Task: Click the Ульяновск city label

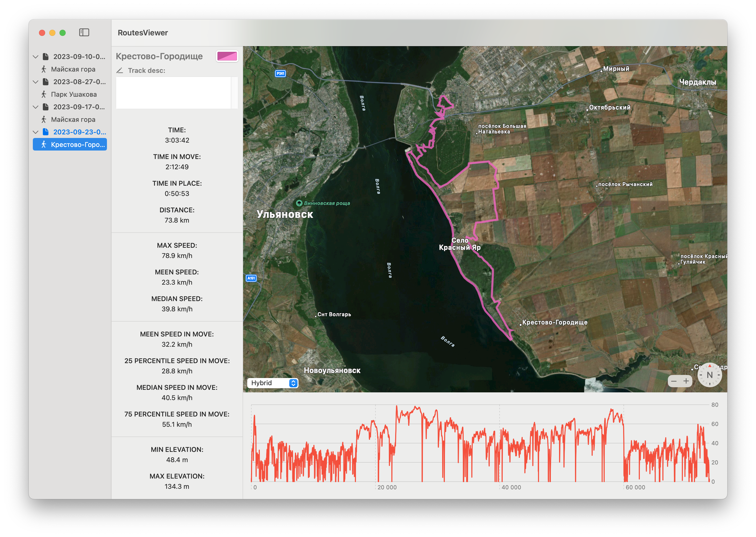Action: [x=285, y=214]
